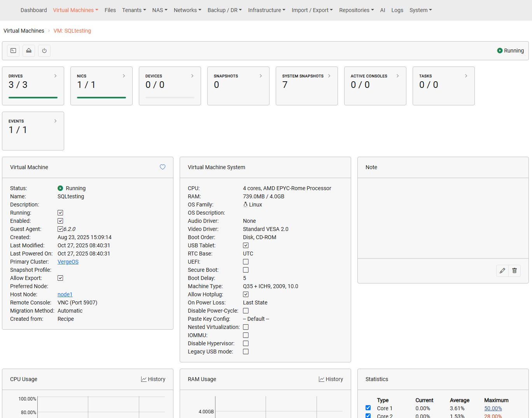Click the VergeOS primary cluster link
532x418 pixels.
click(x=68, y=262)
